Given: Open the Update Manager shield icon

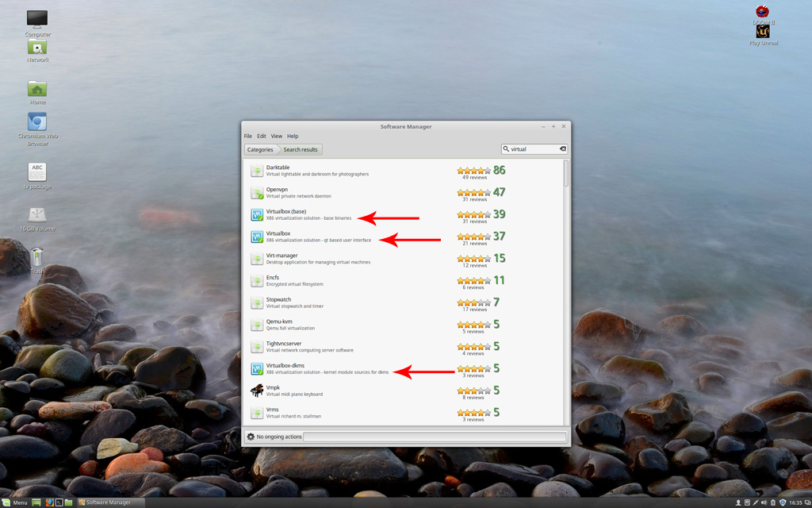Looking at the screenshot, I should pyautogui.click(x=783, y=502).
